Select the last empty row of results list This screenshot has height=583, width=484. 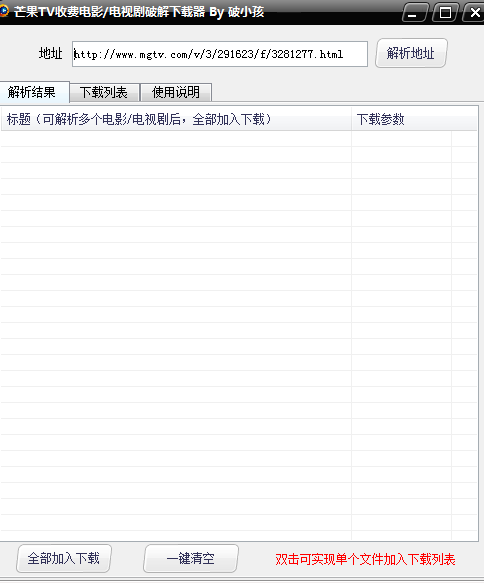(239, 522)
